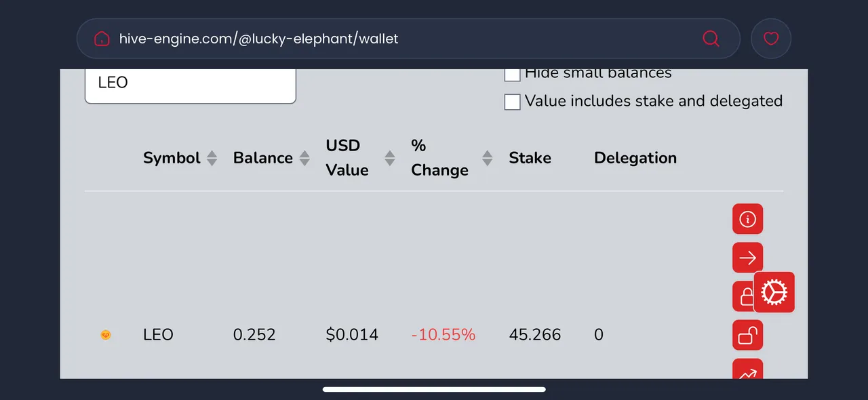Click the Stake column header
Screen dimensions: 868x400
pos(530,158)
